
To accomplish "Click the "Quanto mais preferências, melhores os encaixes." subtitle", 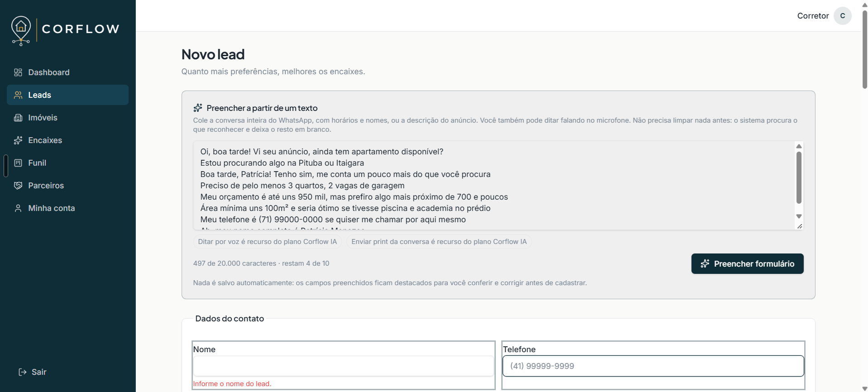I will click(x=273, y=72).
